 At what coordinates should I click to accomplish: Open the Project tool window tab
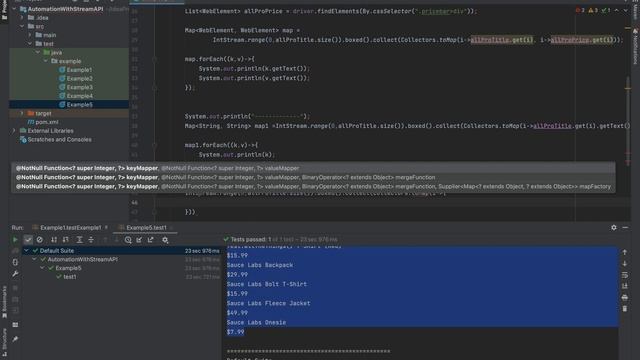[4, 10]
